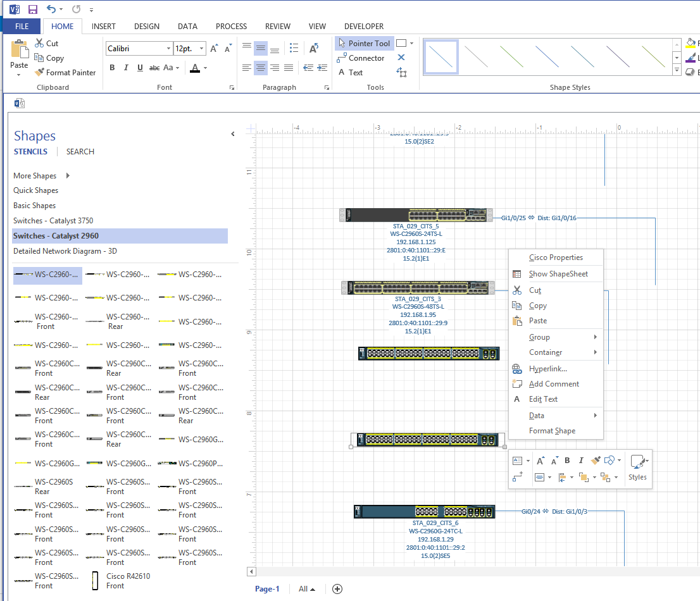The height and width of the screenshot is (601, 700).
Task: Click the Redo icon in the title bar
Action: (77, 9)
